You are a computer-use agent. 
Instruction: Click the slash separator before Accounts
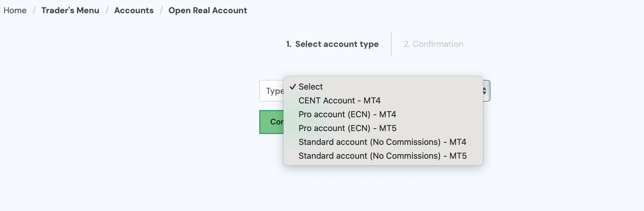[107, 11]
